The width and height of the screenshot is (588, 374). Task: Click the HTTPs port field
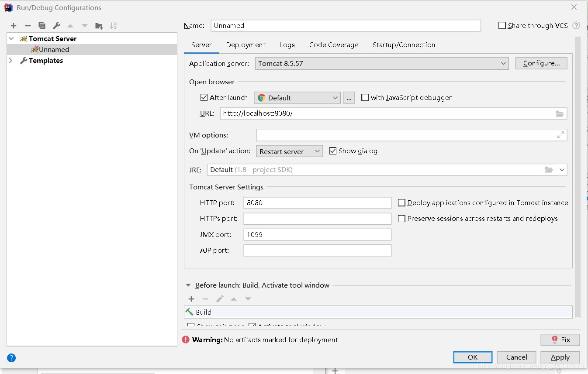click(317, 219)
